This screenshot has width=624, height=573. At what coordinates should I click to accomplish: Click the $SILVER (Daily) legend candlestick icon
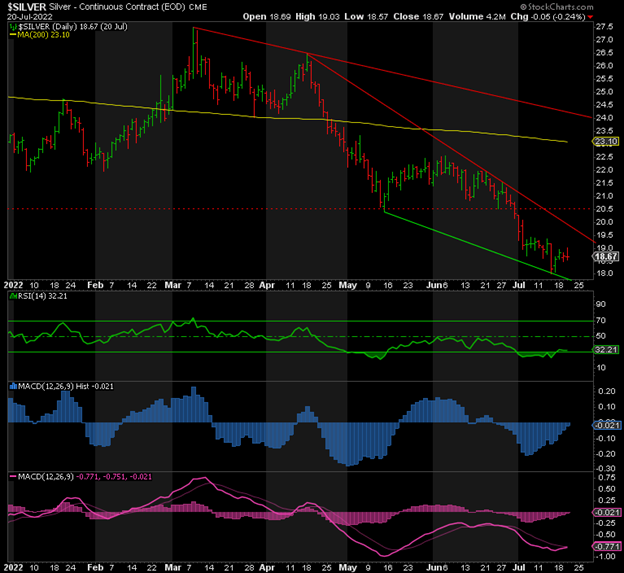[13, 27]
